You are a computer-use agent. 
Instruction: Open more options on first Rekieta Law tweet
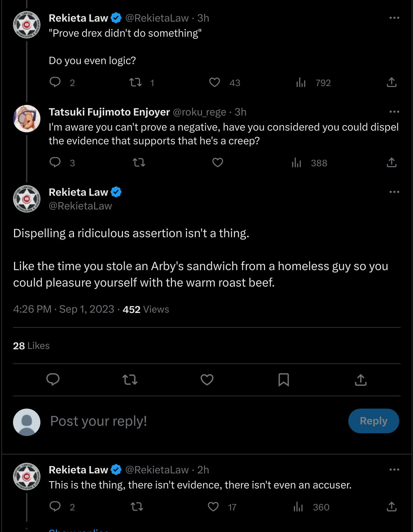(x=394, y=18)
